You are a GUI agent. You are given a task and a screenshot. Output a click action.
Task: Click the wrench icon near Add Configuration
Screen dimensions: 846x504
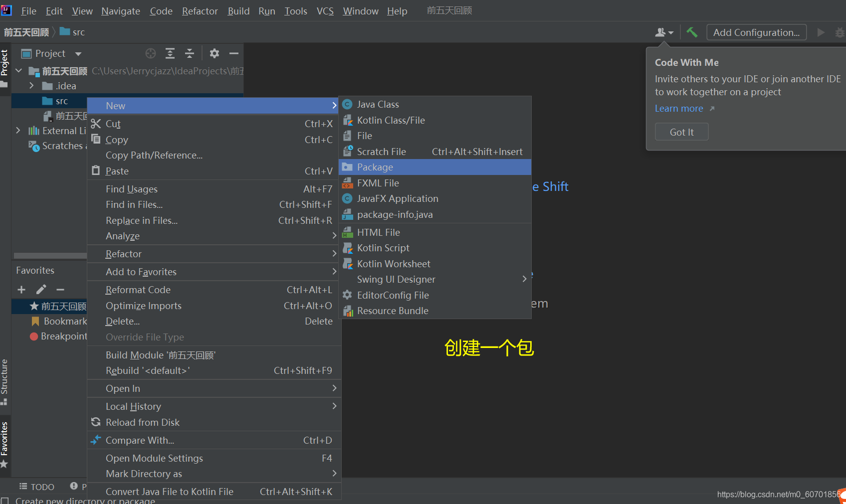[692, 31]
